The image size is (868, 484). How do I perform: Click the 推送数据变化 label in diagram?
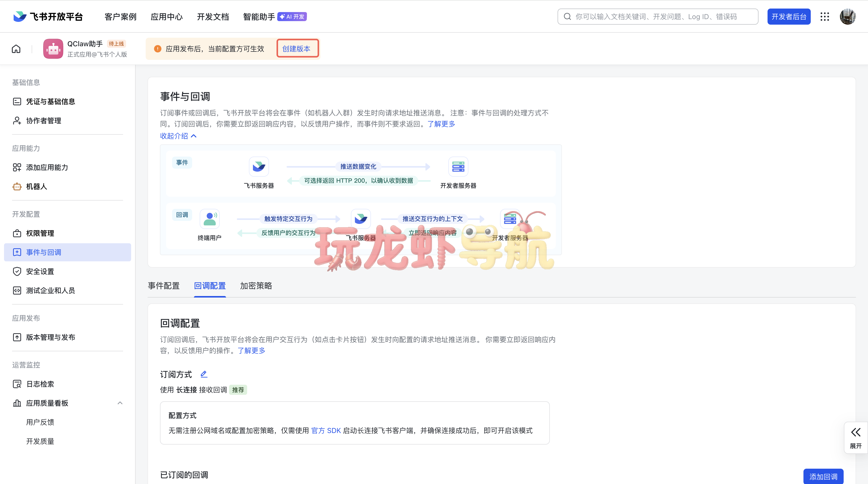click(358, 167)
